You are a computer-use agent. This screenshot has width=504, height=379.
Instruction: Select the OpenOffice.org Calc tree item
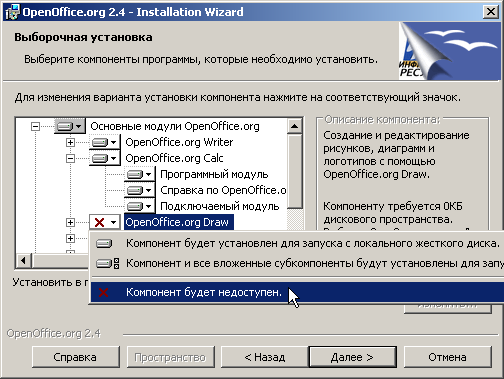click(174, 158)
